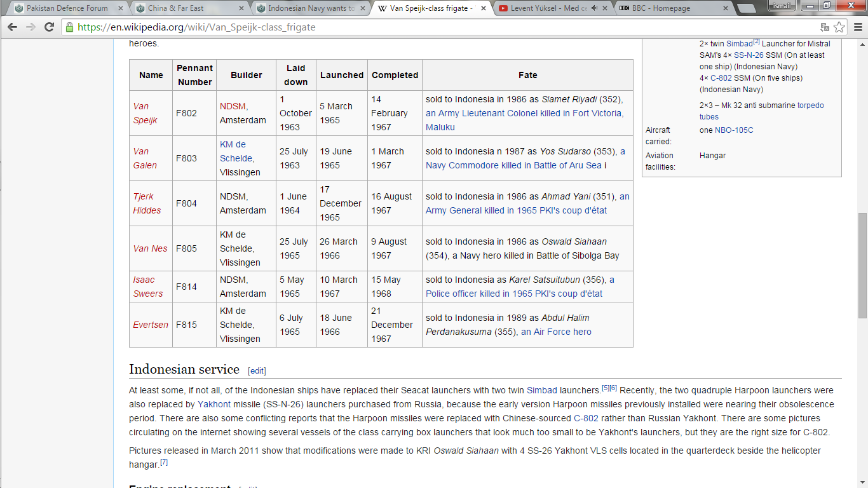Open the NBO-105C aircraft link
868x488 pixels.
point(734,130)
